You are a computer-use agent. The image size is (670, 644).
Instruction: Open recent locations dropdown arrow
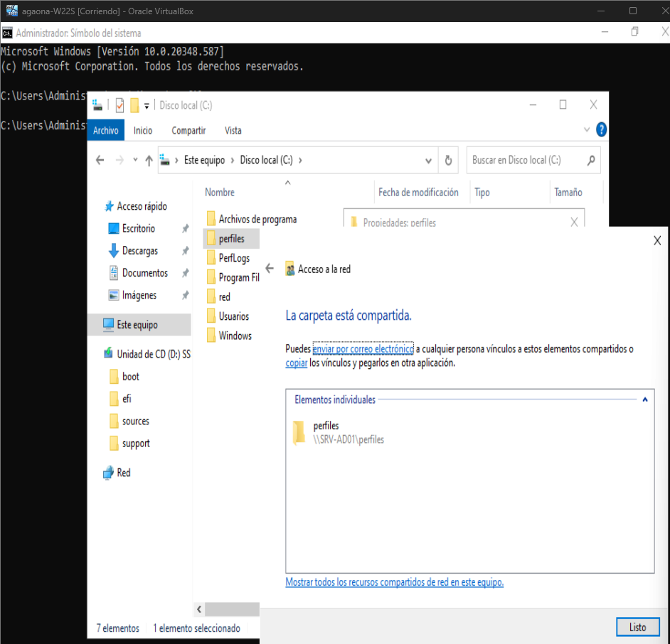coord(135,161)
